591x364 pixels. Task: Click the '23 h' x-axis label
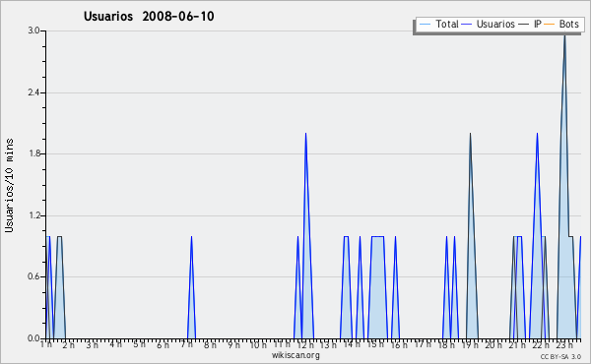pos(564,344)
